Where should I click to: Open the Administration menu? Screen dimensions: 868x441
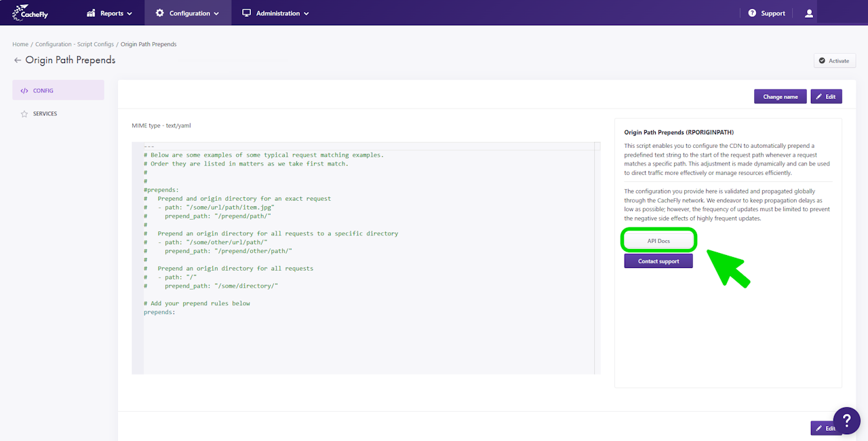[x=275, y=13]
